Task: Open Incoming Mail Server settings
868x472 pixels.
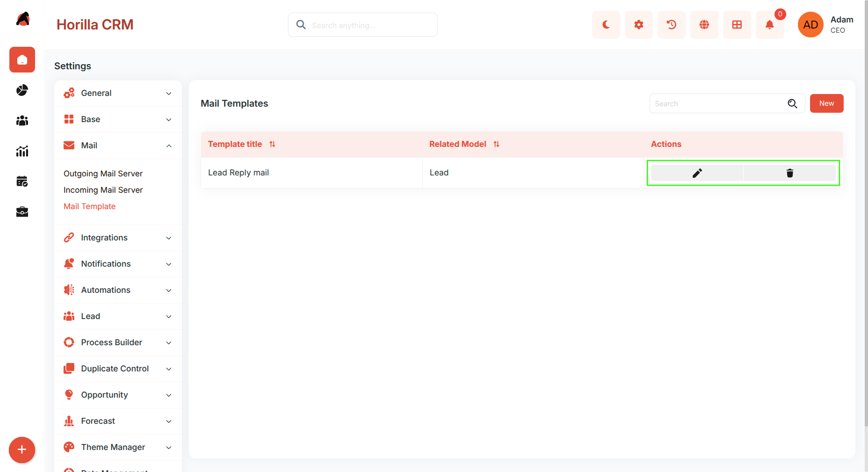Action: coord(103,190)
